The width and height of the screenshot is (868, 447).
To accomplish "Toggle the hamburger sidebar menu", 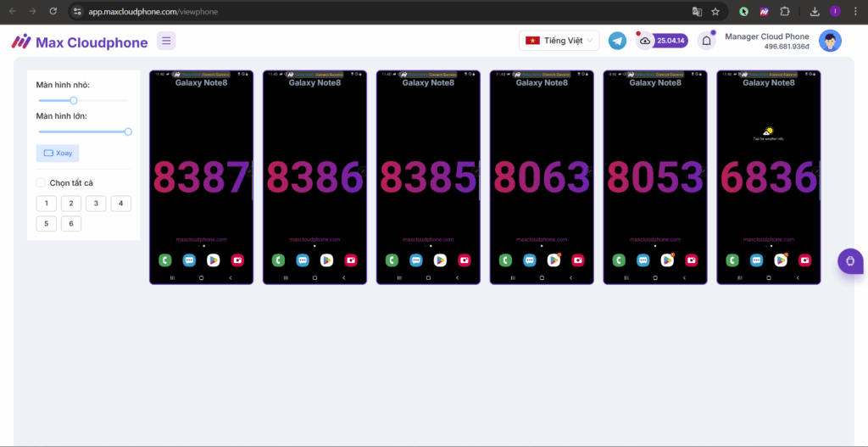I will pyautogui.click(x=166, y=41).
